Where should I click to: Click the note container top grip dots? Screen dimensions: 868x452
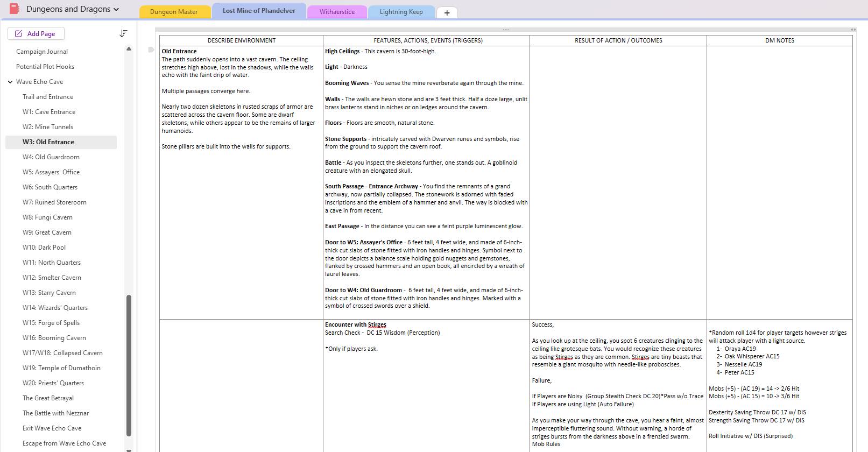(x=506, y=30)
